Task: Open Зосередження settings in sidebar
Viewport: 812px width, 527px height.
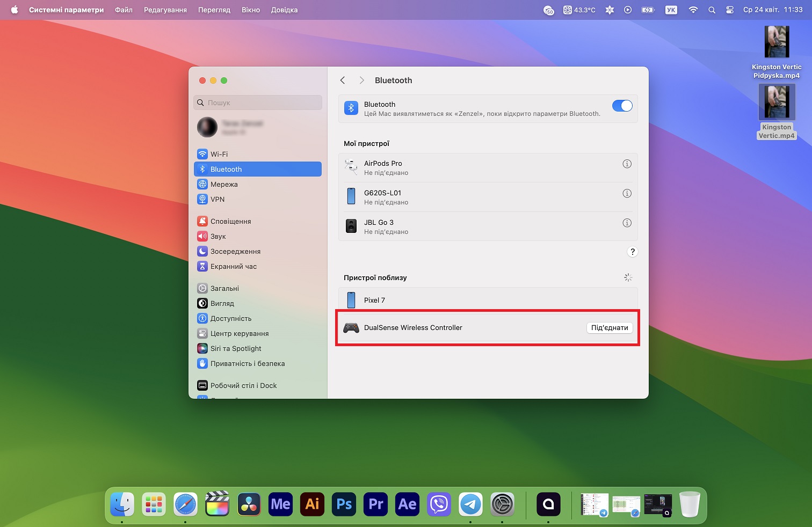Action: [258, 251]
